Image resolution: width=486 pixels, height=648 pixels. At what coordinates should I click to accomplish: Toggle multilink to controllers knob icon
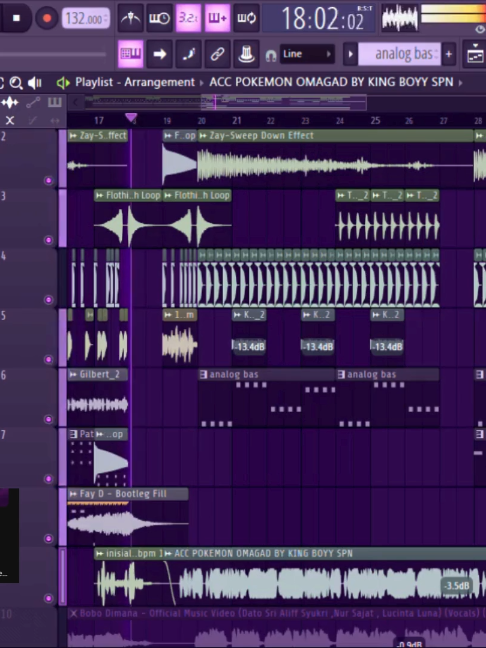246,54
